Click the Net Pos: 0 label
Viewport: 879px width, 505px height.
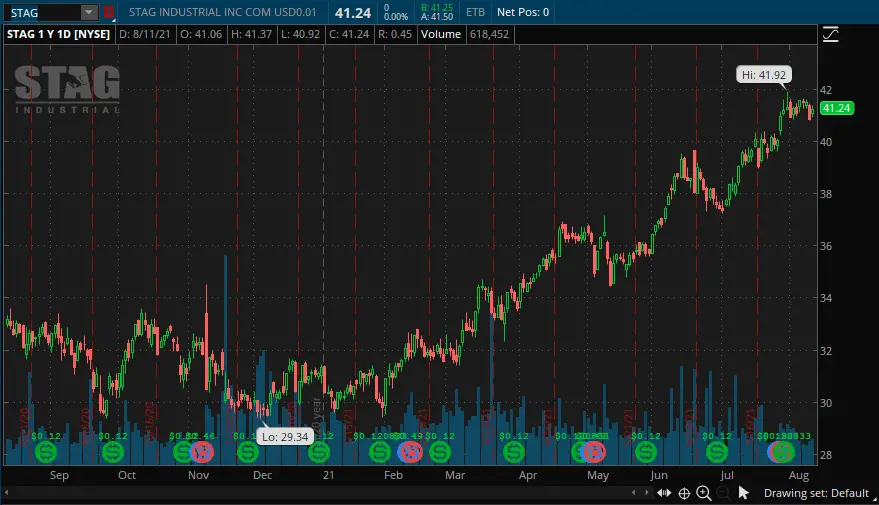(x=522, y=12)
